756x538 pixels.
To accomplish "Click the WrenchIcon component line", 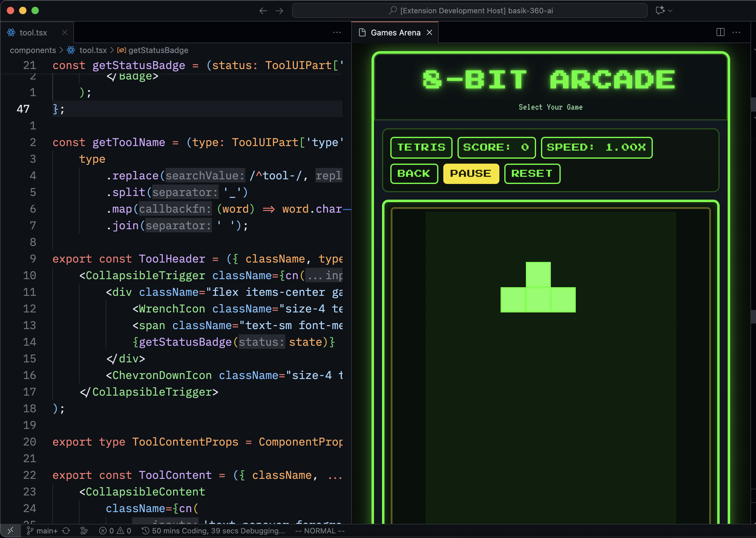I will click(238, 309).
